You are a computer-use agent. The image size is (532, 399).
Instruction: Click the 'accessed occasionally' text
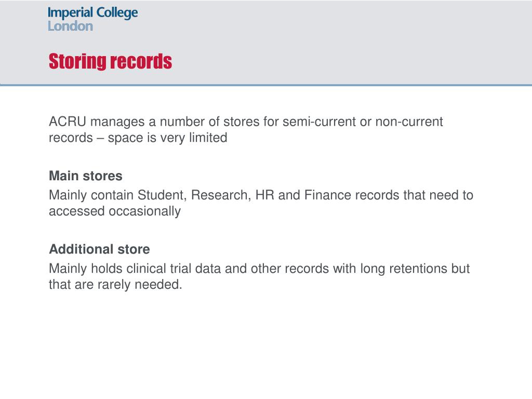(115, 211)
